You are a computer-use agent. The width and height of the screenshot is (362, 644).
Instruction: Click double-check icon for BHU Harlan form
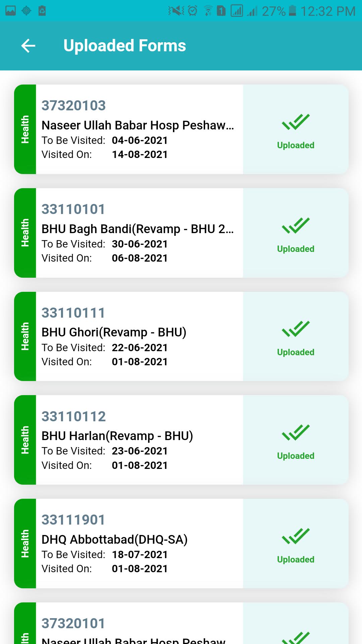pyautogui.click(x=296, y=432)
